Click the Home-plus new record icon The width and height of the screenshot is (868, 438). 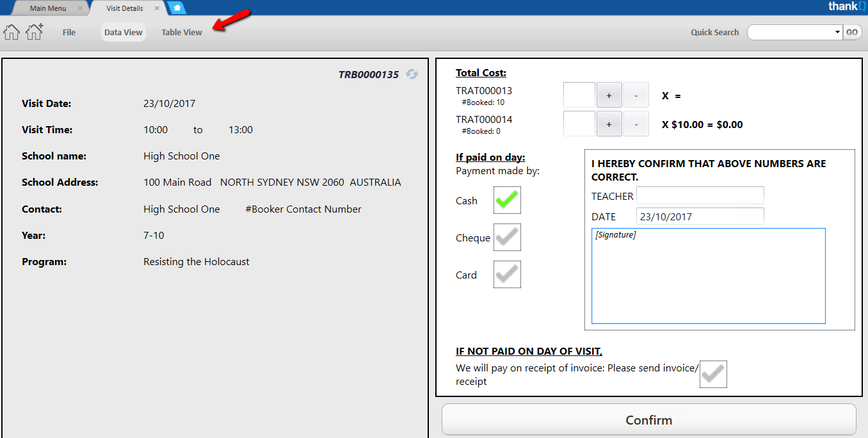click(x=35, y=31)
